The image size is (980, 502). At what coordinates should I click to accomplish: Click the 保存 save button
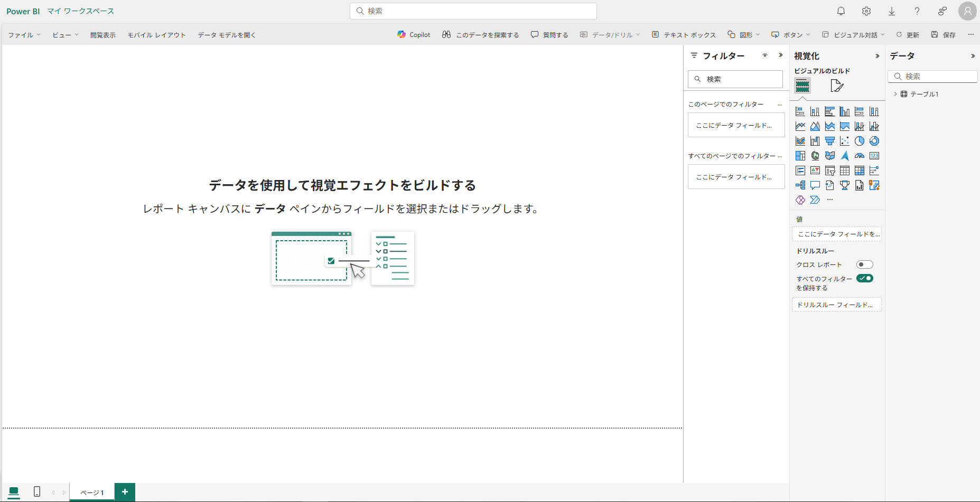coord(944,35)
